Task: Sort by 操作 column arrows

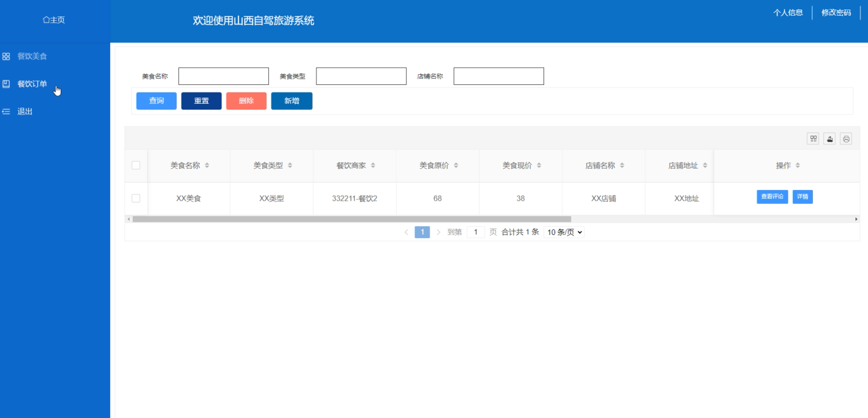Action: click(x=797, y=166)
